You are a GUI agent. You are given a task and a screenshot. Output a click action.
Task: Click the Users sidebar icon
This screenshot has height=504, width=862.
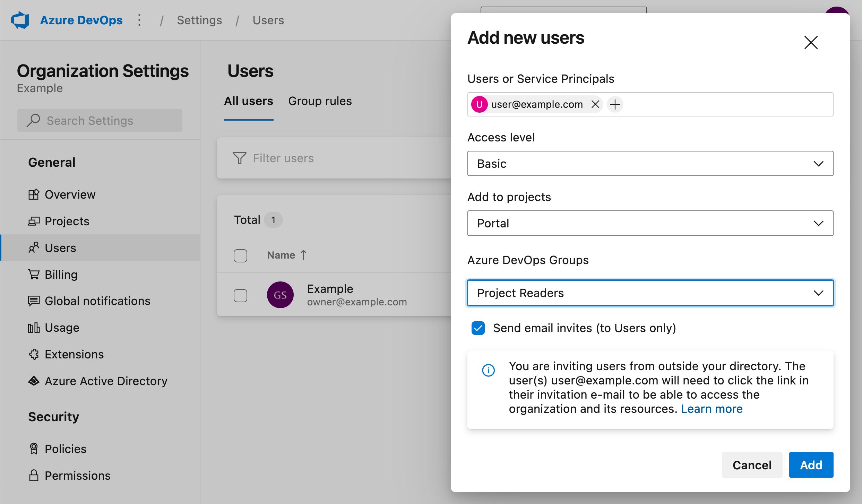[34, 247]
